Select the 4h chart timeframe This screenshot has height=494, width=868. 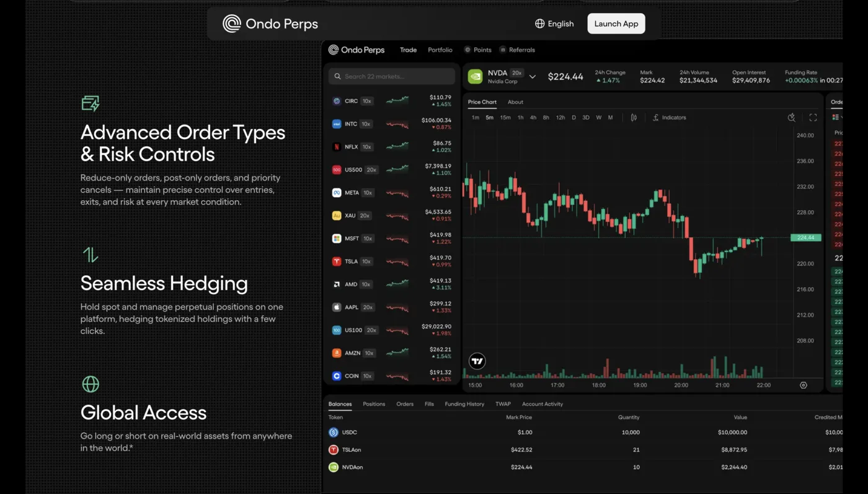533,118
